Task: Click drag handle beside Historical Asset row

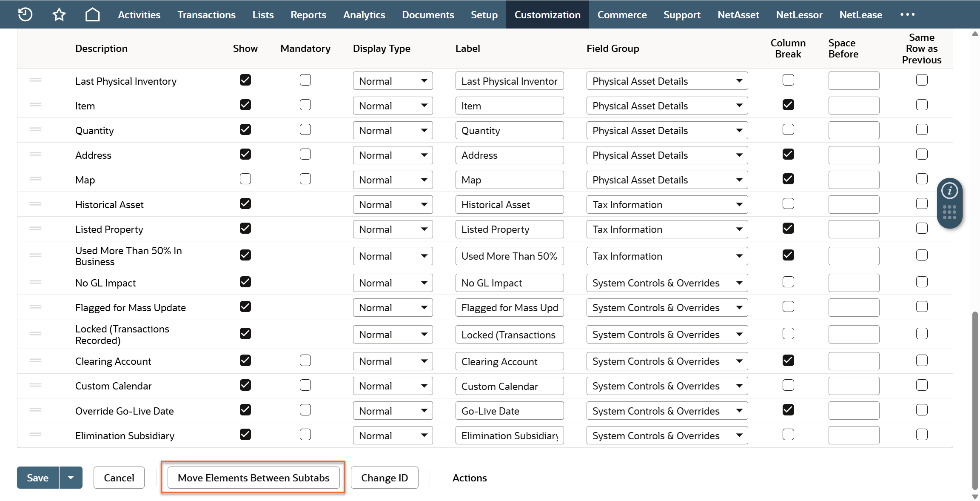Action: pos(35,204)
